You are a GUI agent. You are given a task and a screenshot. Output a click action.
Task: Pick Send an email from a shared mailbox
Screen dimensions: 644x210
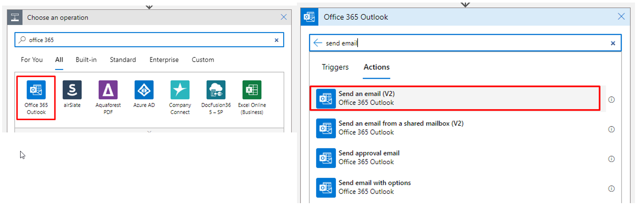point(454,128)
